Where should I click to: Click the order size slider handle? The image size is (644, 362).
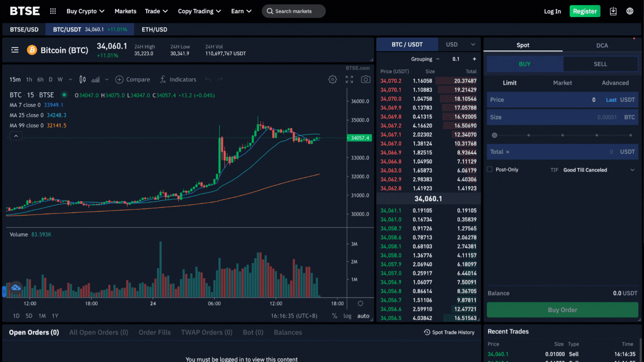point(494,135)
